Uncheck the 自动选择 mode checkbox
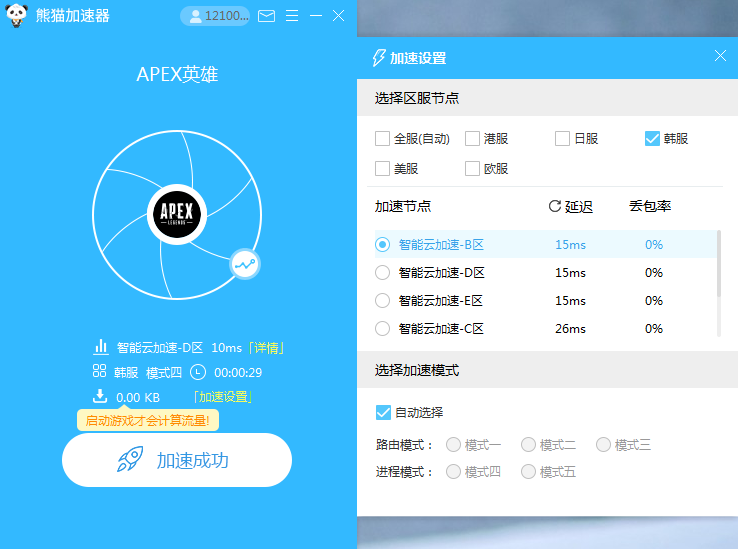The height and width of the screenshot is (549, 738). [383, 412]
